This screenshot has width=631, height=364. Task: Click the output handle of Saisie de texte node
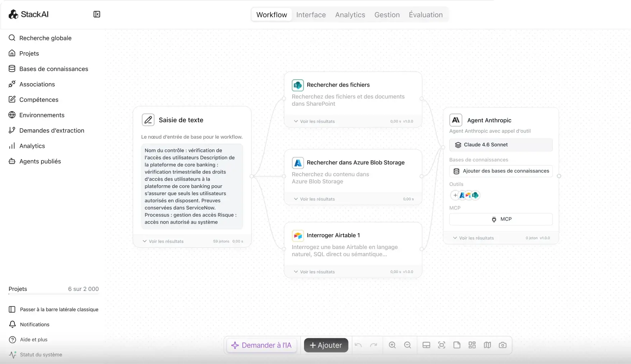click(252, 176)
